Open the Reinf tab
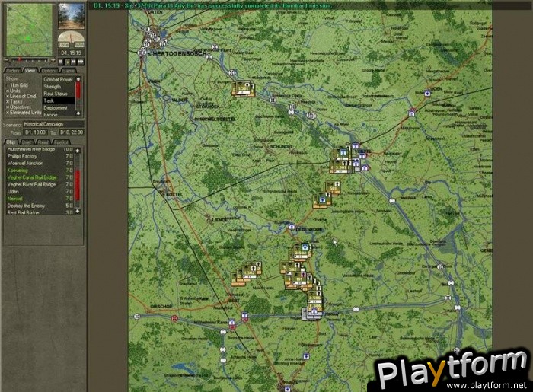The height and width of the screenshot is (392, 533). 43,142
